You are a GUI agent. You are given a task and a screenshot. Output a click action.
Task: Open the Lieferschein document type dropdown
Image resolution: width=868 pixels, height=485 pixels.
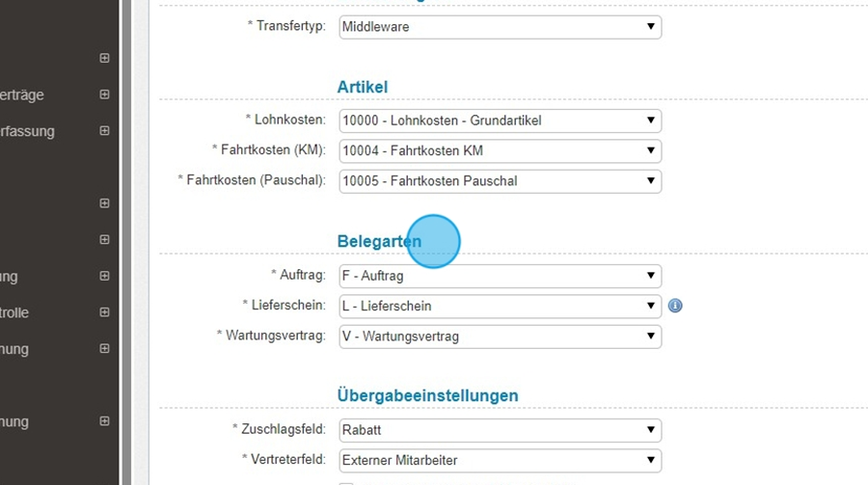coord(500,306)
